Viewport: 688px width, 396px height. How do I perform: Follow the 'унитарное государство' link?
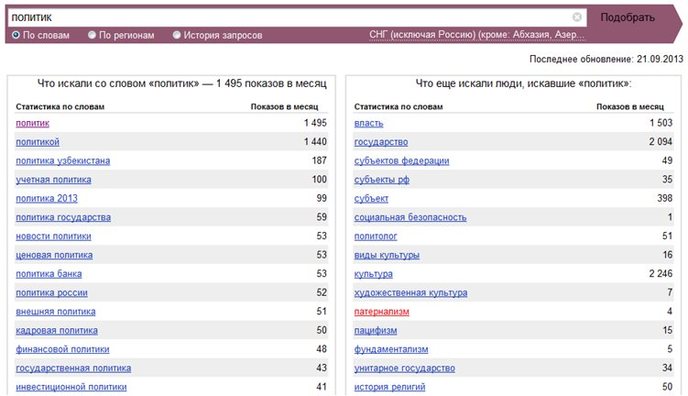405,368
